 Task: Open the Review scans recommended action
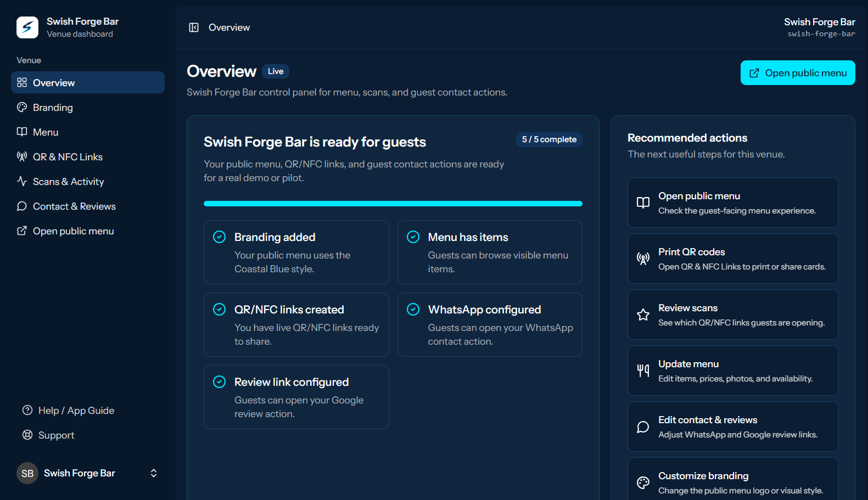733,314
